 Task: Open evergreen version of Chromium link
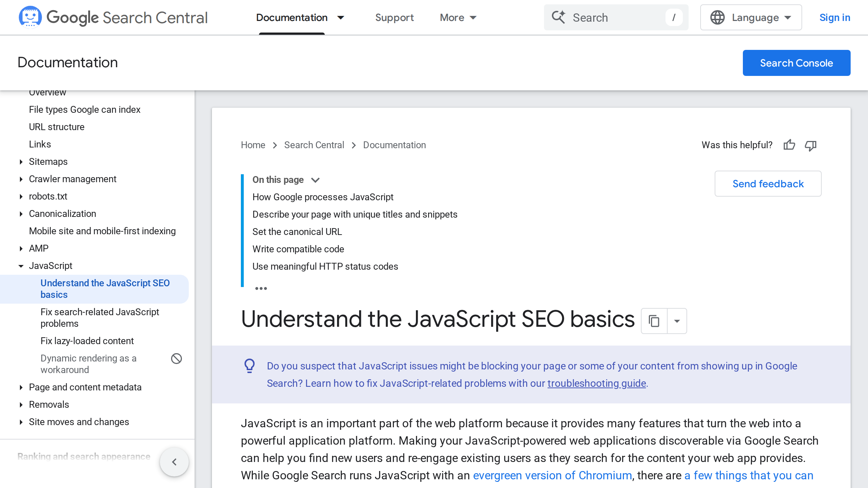(x=552, y=475)
